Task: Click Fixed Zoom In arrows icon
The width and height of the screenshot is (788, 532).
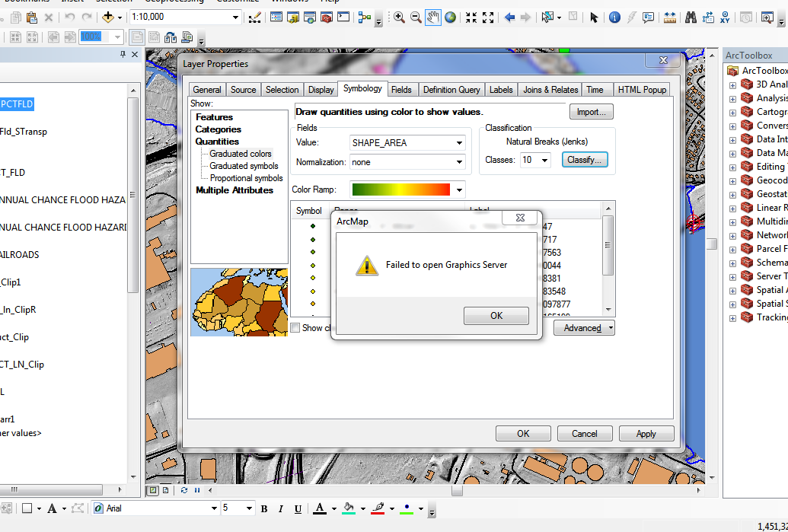Action: (x=471, y=18)
